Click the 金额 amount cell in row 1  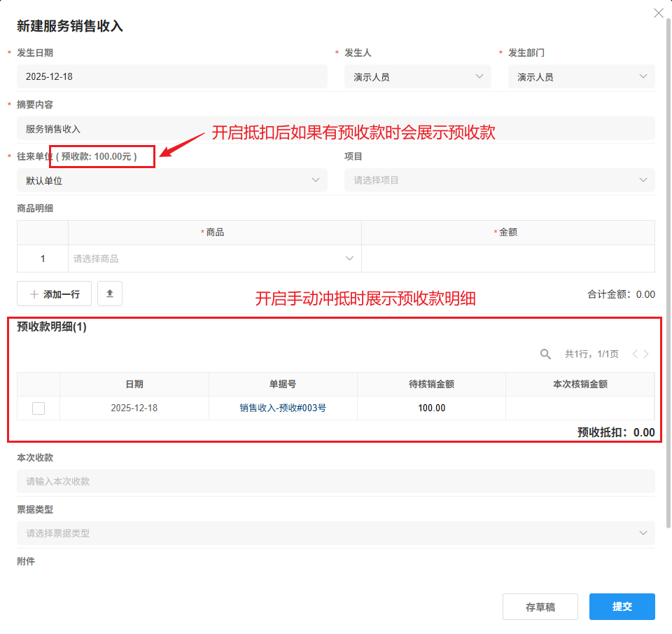pos(507,258)
